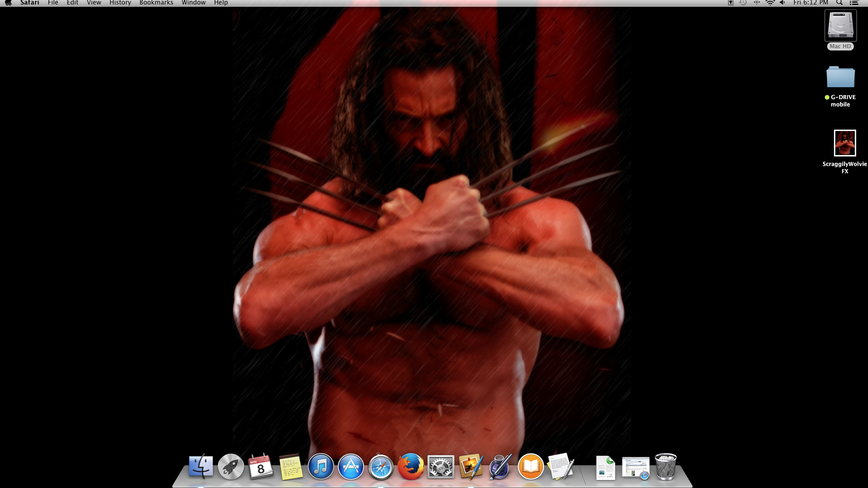Open the iPhoto picture-and-brush Dock icon

pyautogui.click(x=471, y=466)
